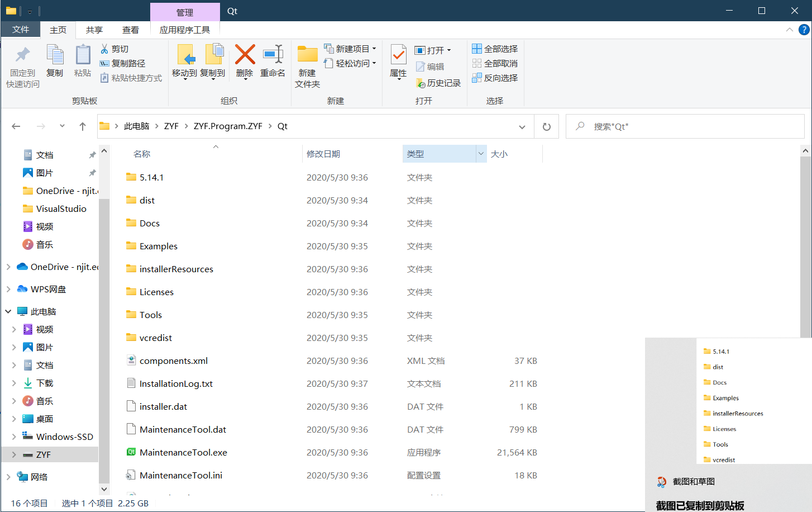
Task: Open the Copy to (复制到) menu
Action: point(213,61)
